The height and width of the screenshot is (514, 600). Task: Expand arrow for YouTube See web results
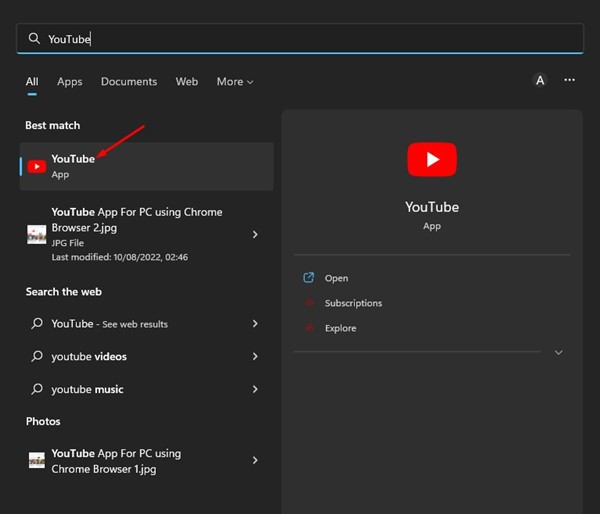tap(255, 324)
